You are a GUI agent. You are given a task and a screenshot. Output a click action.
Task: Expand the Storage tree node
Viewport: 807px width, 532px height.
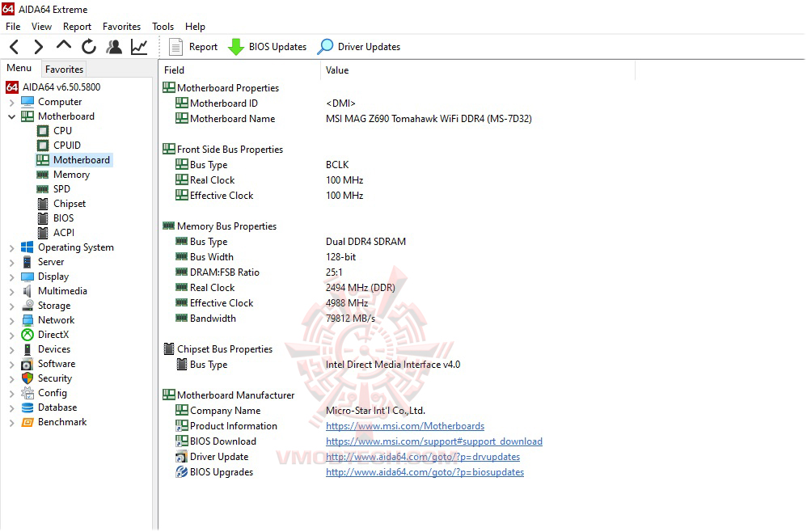coord(11,306)
